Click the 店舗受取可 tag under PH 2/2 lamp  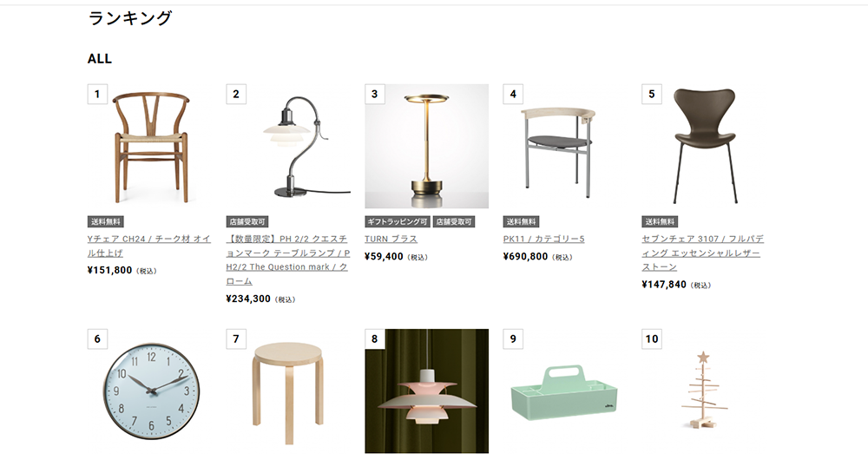point(247,221)
